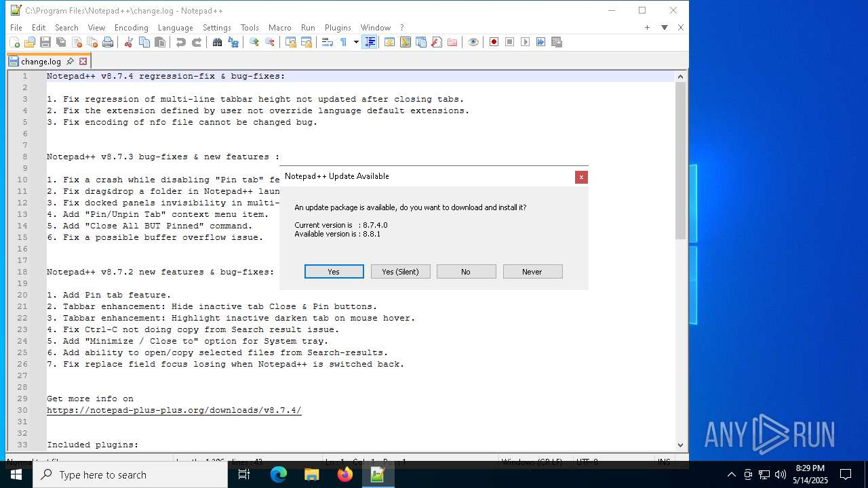Open the Function List toolbar icon
This screenshot has width=868, height=488.
click(x=437, y=42)
